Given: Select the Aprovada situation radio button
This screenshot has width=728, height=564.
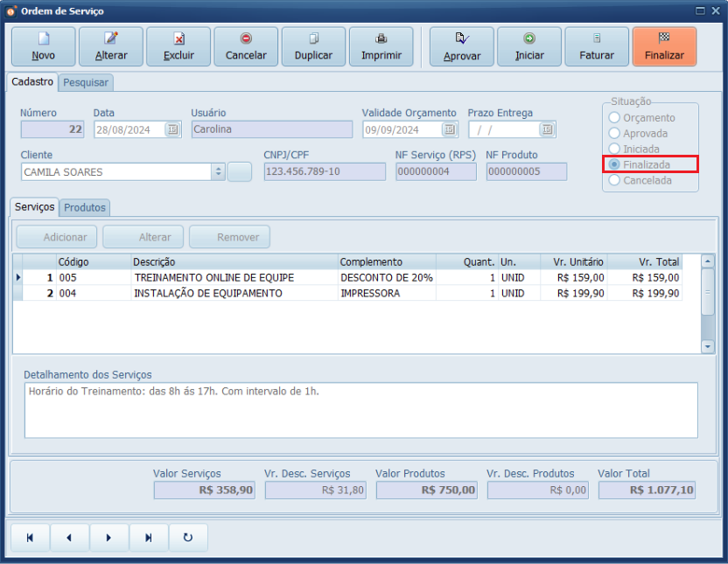Looking at the screenshot, I should (615, 133).
